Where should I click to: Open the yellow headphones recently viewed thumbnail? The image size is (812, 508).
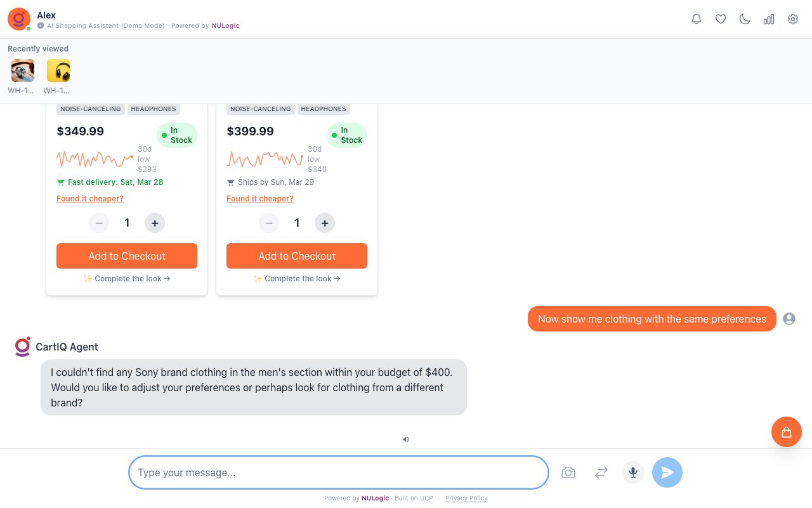[x=58, y=70]
